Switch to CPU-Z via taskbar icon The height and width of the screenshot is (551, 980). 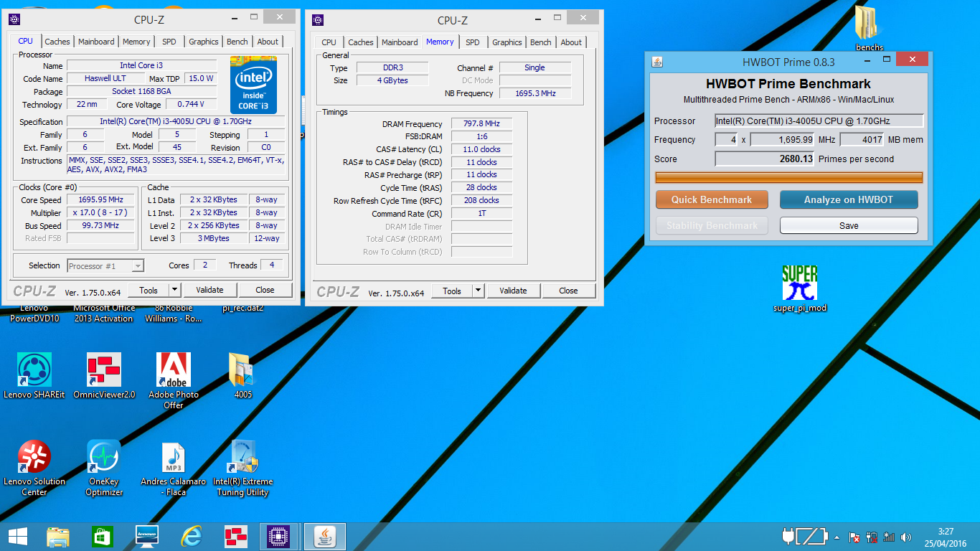click(x=280, y=536)
